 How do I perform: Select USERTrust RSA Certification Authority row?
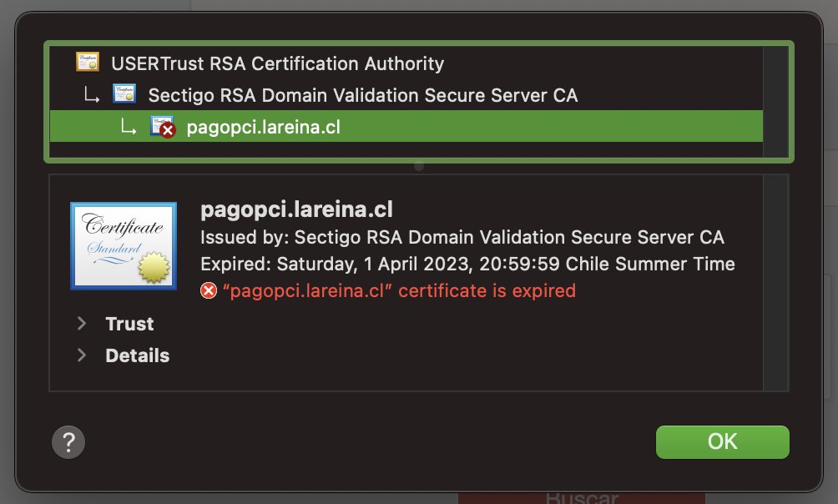coord(406,63)
